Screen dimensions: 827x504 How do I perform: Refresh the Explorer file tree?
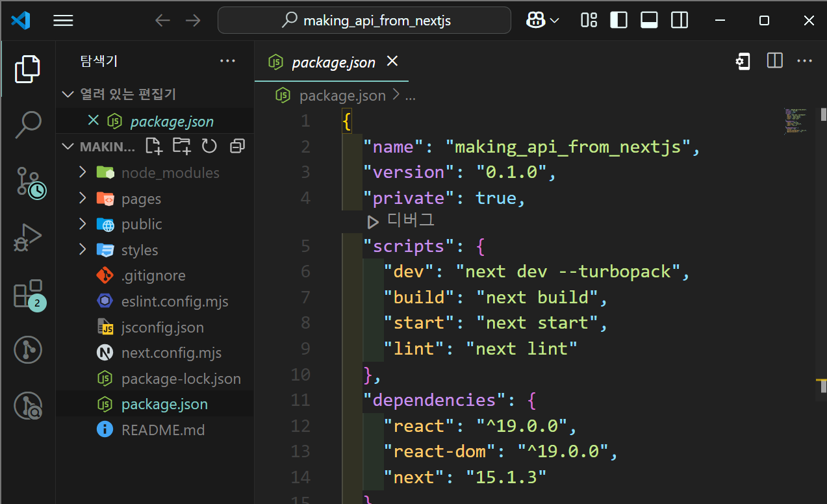click(x=209, y=146)
